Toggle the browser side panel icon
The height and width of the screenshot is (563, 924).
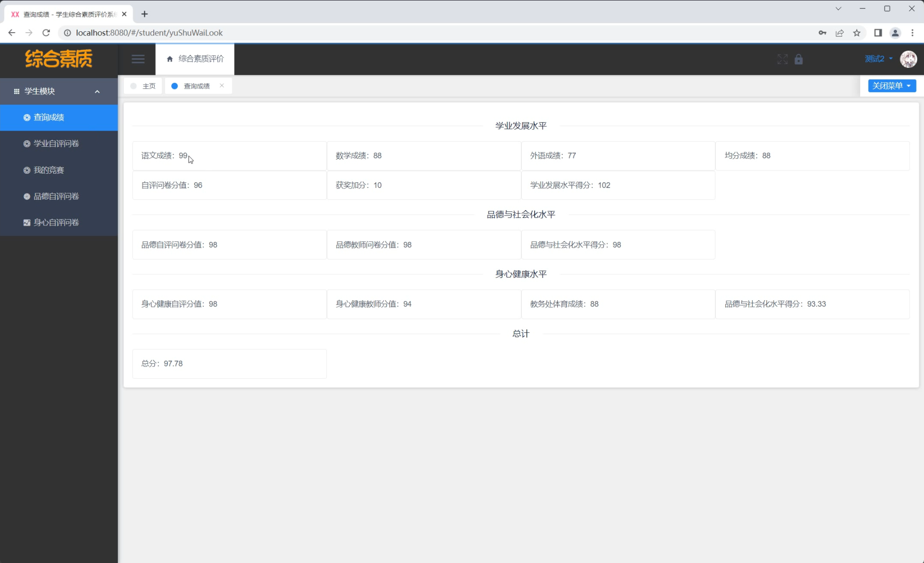tap(878, 33)
